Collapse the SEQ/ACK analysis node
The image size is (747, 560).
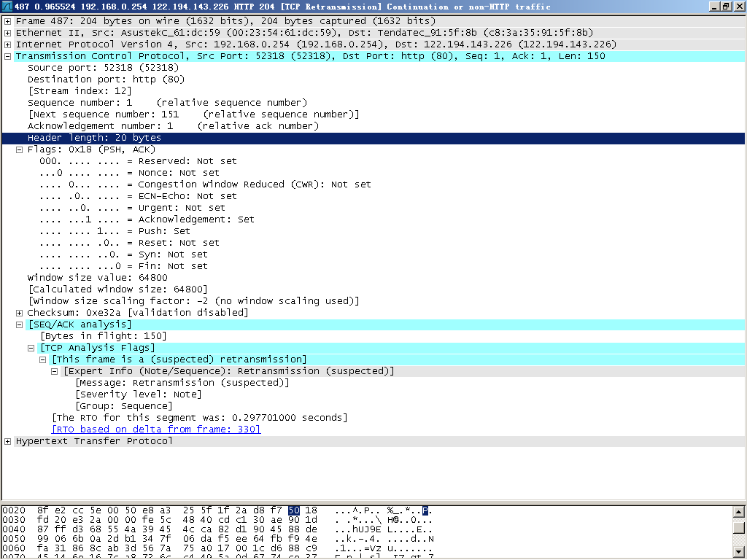tap(20, 324)
